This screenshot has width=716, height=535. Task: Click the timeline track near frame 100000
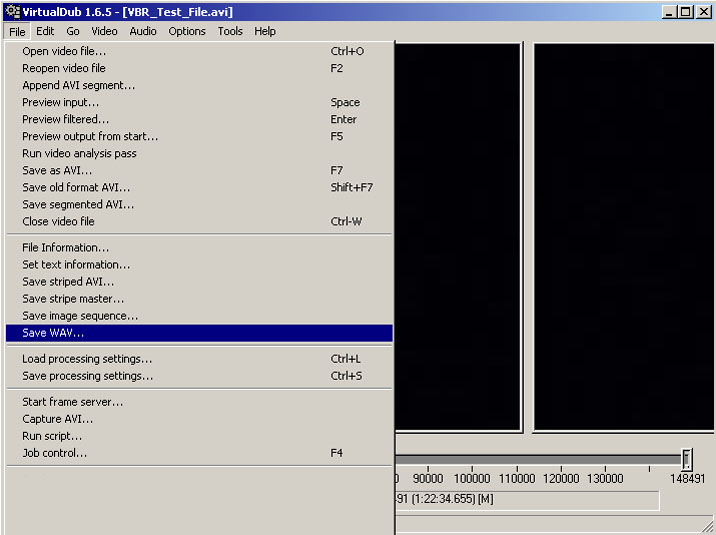472,459
